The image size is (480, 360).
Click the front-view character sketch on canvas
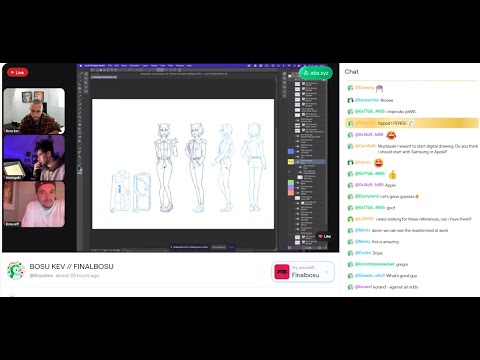pyautogui.click(x=165, y=167)
